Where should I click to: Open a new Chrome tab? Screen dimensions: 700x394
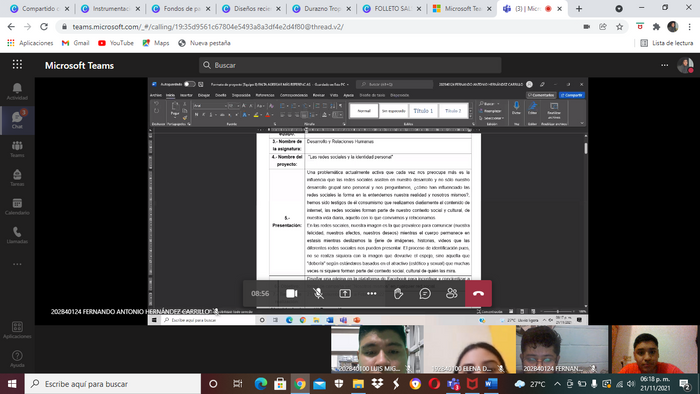(x=579, y=8)
